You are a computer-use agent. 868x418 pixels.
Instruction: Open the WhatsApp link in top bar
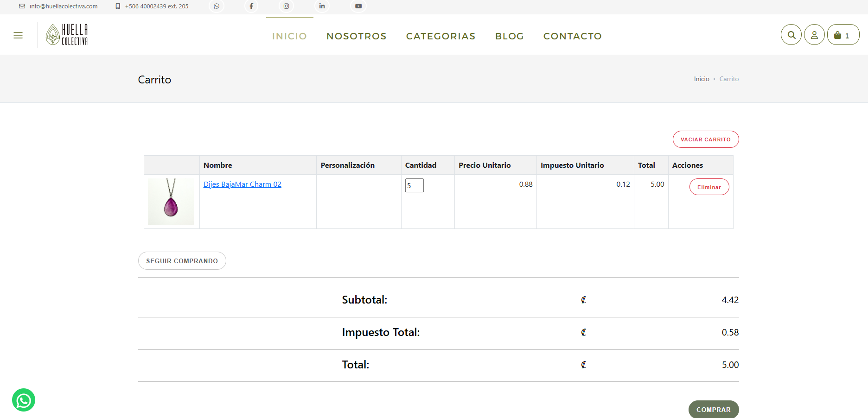click(x=217, y=6)
